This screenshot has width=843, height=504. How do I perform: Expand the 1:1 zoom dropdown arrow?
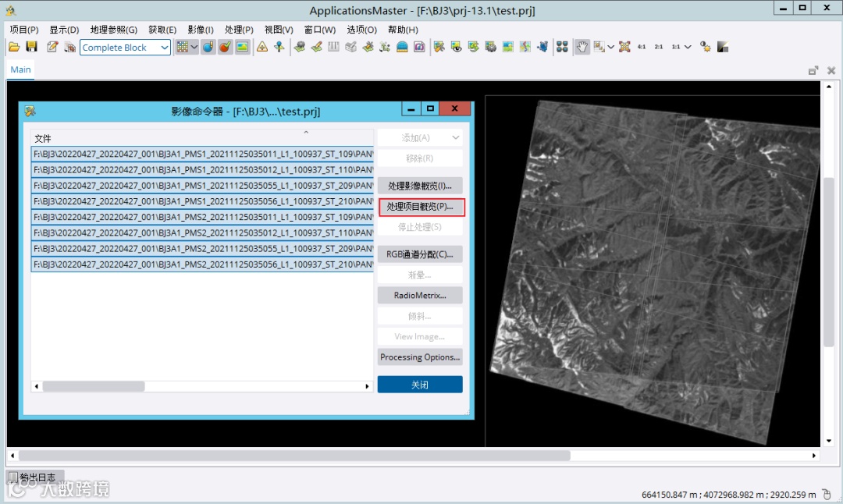pyautogui.click(x=688, y=47)
